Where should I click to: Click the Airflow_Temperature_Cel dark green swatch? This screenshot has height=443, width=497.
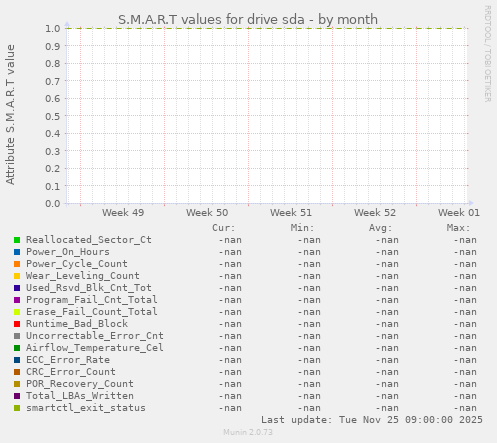click(17, 348)
